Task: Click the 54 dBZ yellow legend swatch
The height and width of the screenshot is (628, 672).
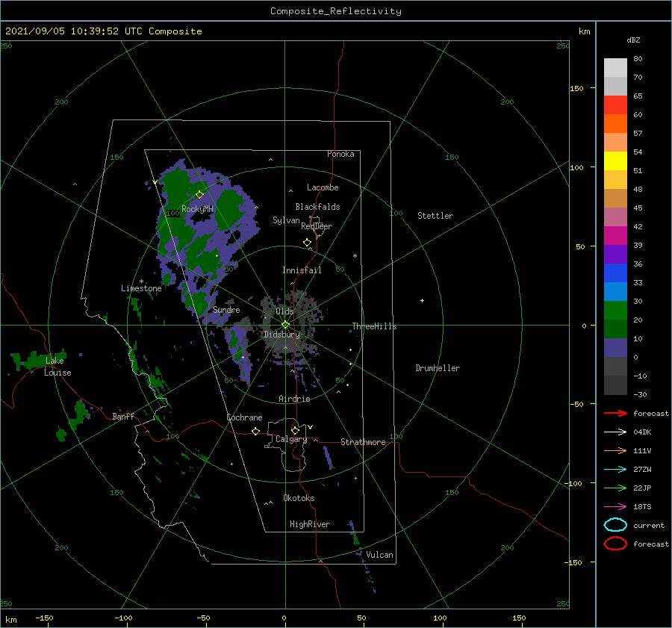Action: tap(615, 161)
